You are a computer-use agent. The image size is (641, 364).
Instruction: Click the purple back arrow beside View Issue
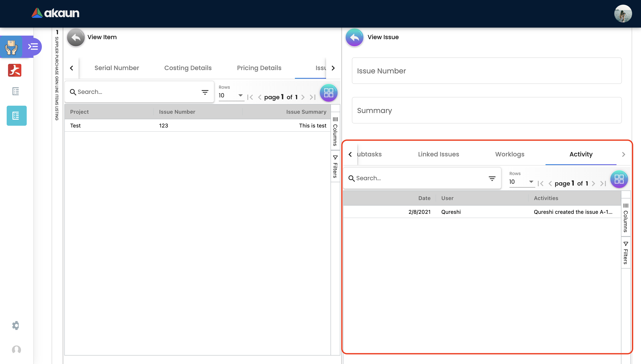[354, 37]
